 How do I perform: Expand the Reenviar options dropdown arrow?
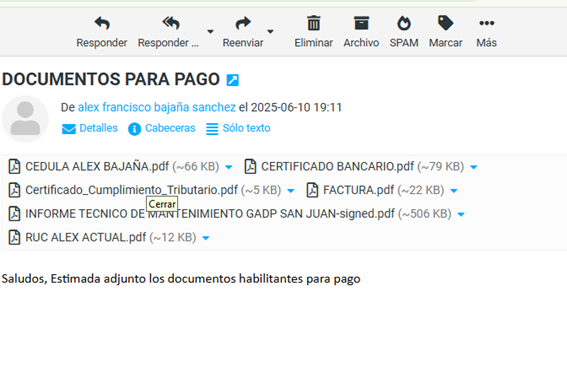click(270, 31)
